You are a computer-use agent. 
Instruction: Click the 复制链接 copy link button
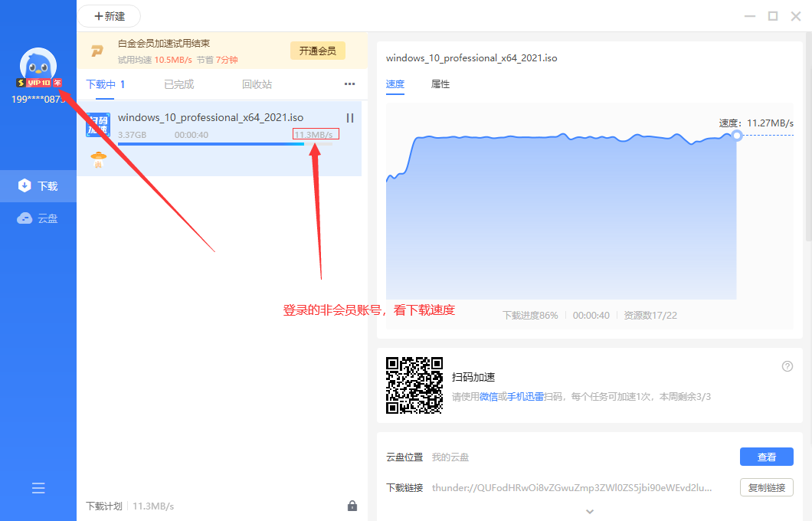[x=766, y=487]
